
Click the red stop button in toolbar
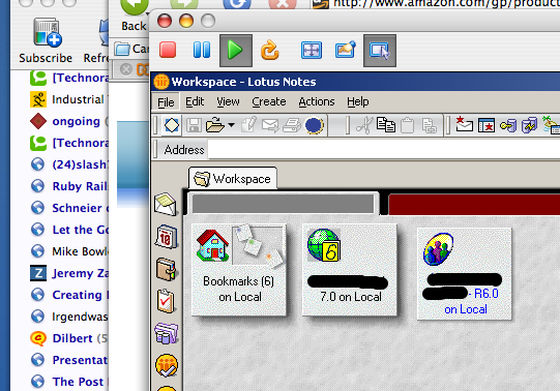coord(168,50)
